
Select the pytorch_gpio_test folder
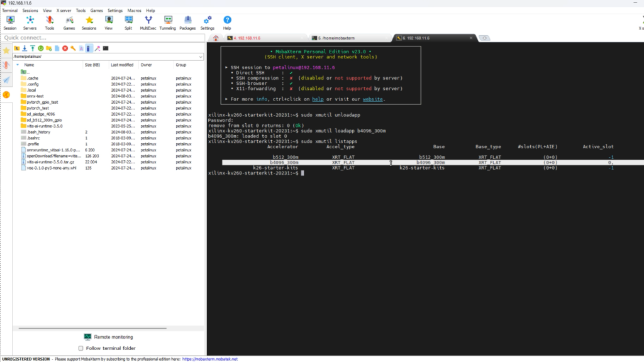[43, 101]
